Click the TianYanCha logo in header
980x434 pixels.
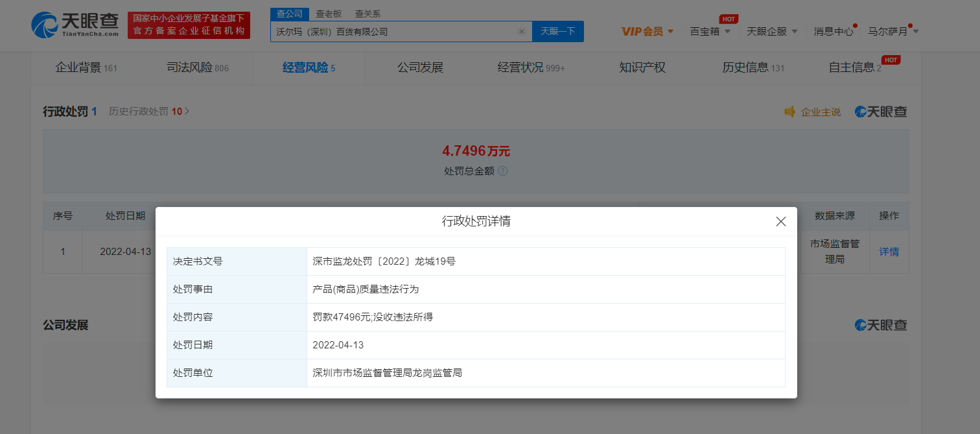75,25
